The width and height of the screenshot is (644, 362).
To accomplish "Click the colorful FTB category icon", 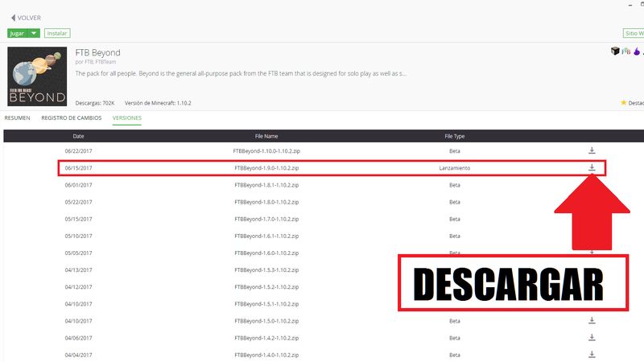I will pos(626,51).
